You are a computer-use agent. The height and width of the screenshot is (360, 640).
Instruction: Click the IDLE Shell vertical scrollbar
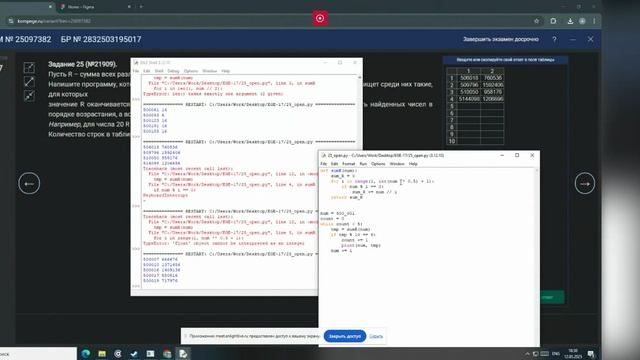click(x=360, y=182)
